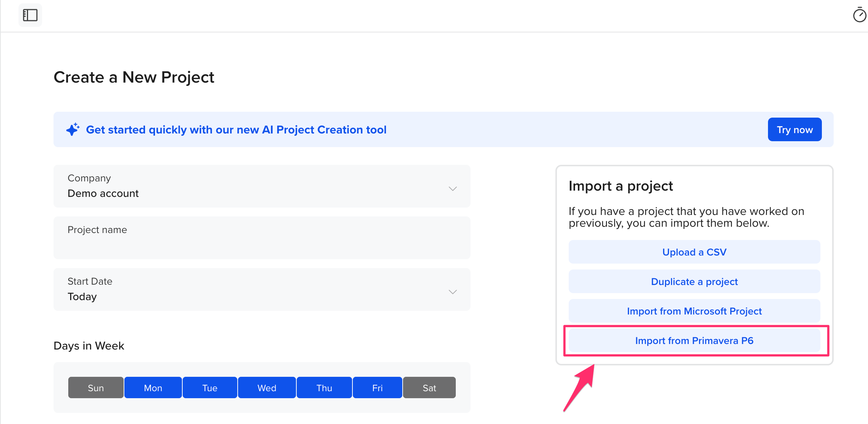
Task: Expand the Start Date dropdown chevron
Action: point(453,292)
